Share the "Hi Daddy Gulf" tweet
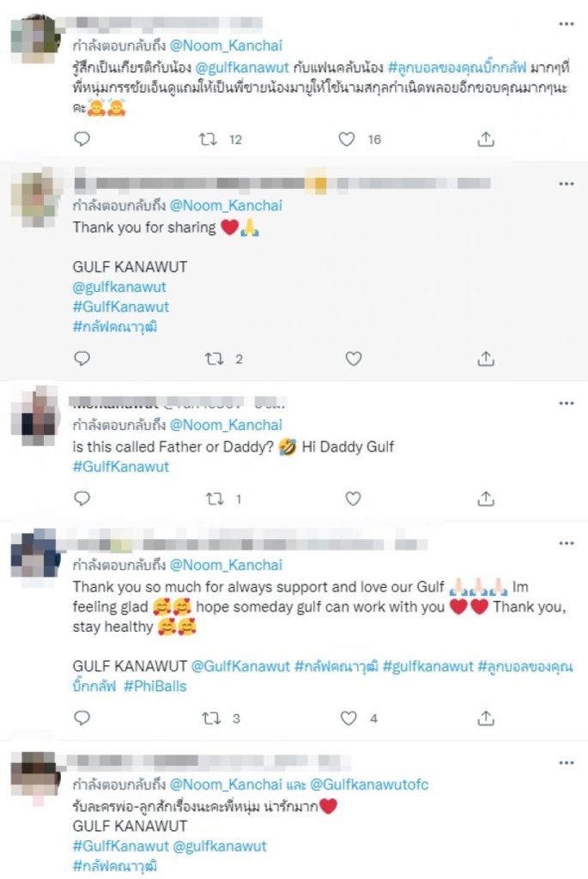Viewport: 588px width, 879px height. [486, 499]
